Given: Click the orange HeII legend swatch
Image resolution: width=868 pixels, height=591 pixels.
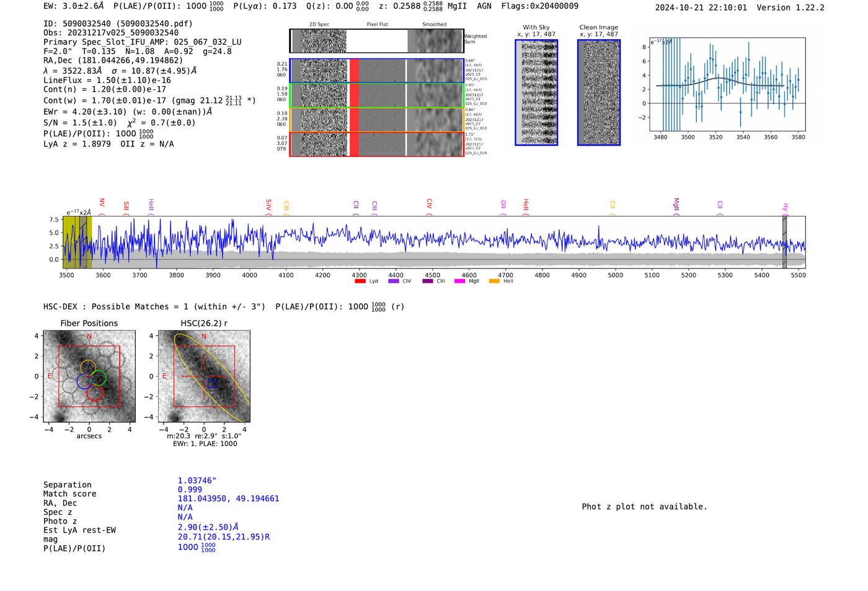Looking at the screenshot, I should [494, 282].
